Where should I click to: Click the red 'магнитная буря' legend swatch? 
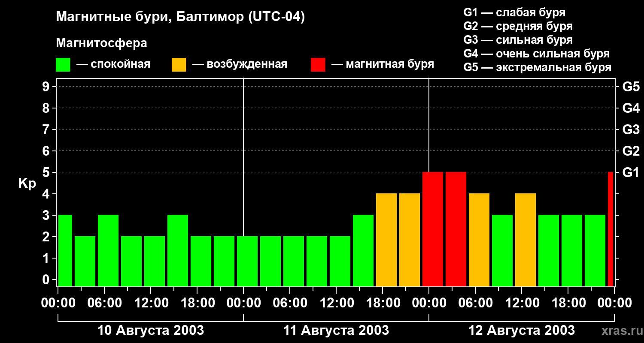[318, 65]
